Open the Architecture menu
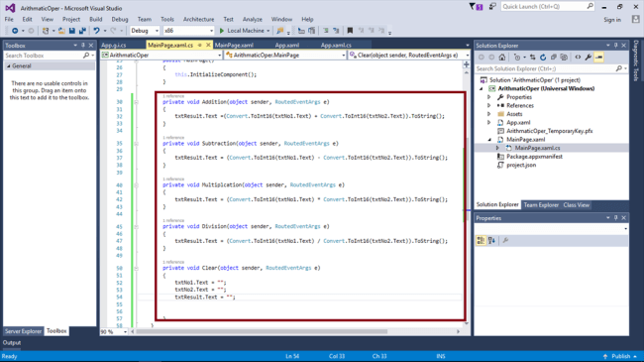This screenshot has height=362, width=644. 199,19
